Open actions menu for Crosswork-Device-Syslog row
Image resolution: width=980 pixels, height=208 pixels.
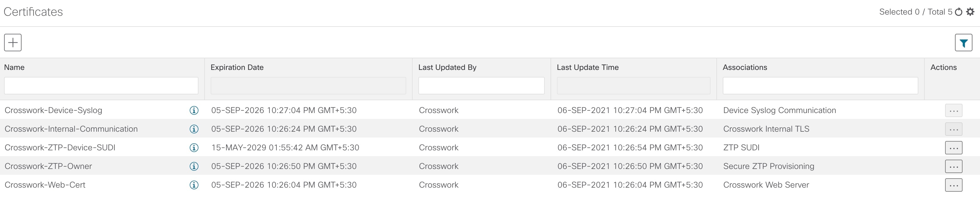click(x=954, y=110)
